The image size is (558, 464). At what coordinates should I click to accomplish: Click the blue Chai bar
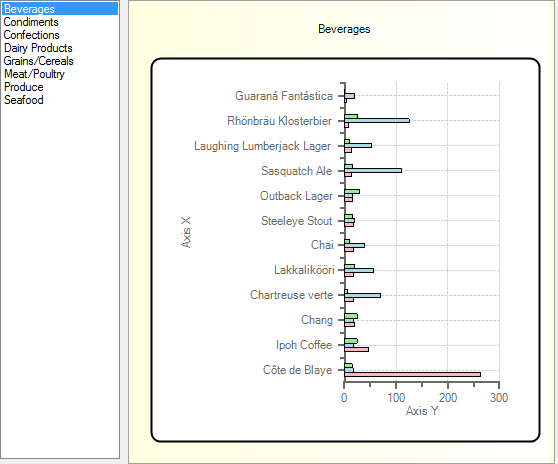click(354, 245)
